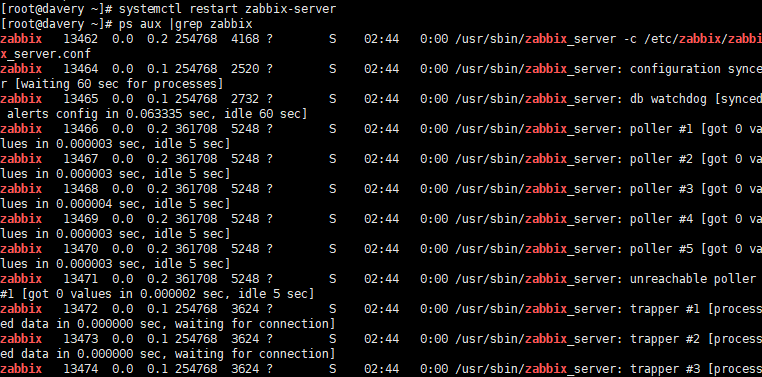762x377 pixels.
Task: Click 'trapper #2' process description
Action: coord(665,339)
